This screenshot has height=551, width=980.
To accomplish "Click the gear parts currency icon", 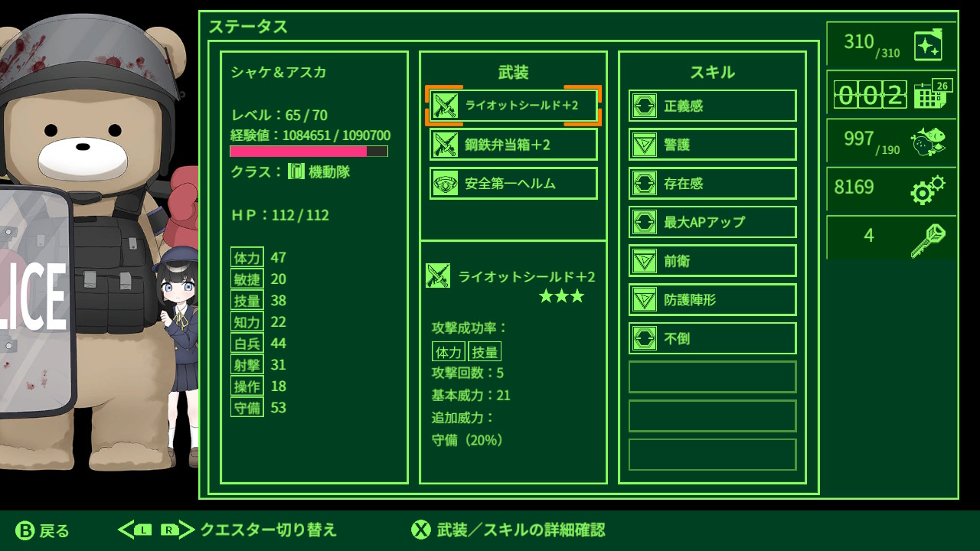I will pyautogui.click(x=927, y=189).
